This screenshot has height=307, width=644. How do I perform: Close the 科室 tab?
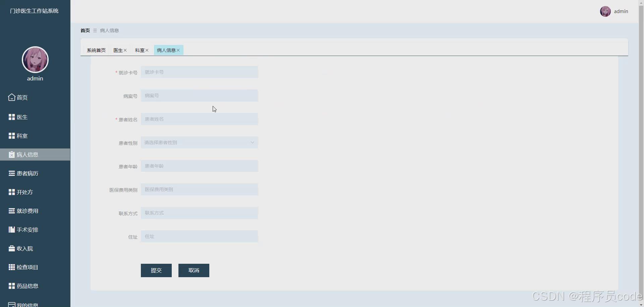(147, 50)
